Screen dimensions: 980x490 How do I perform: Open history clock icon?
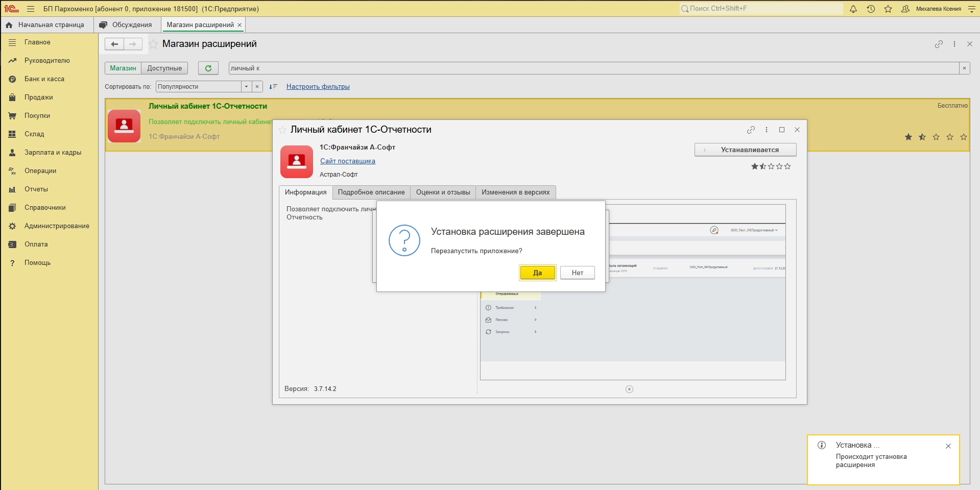coord(871,9)
